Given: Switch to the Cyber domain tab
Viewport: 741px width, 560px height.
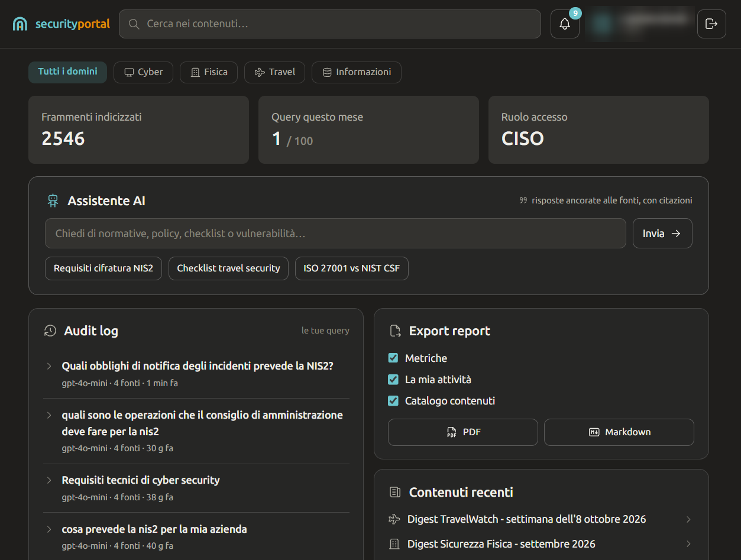Looking at the screenshot, I should click(143, 72).
